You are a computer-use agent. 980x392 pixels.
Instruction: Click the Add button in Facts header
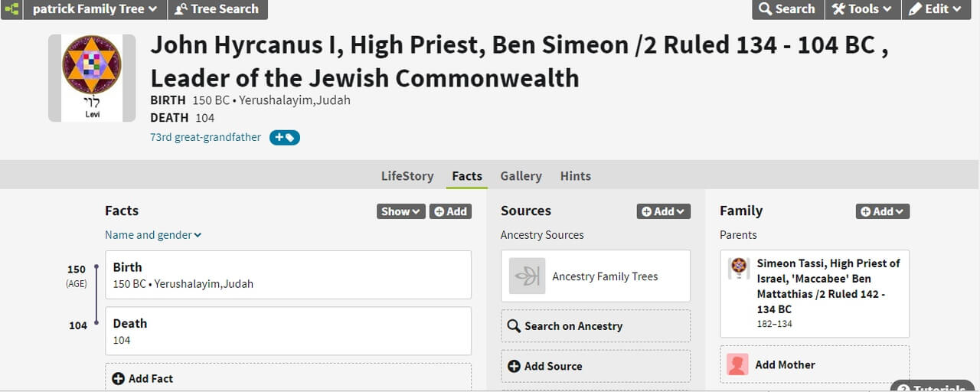450,211
